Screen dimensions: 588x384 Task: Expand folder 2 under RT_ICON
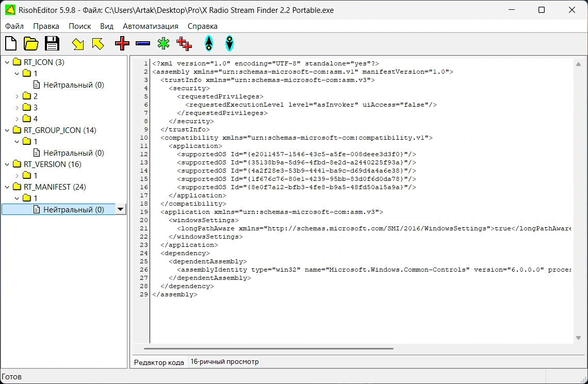coord(17,96)
